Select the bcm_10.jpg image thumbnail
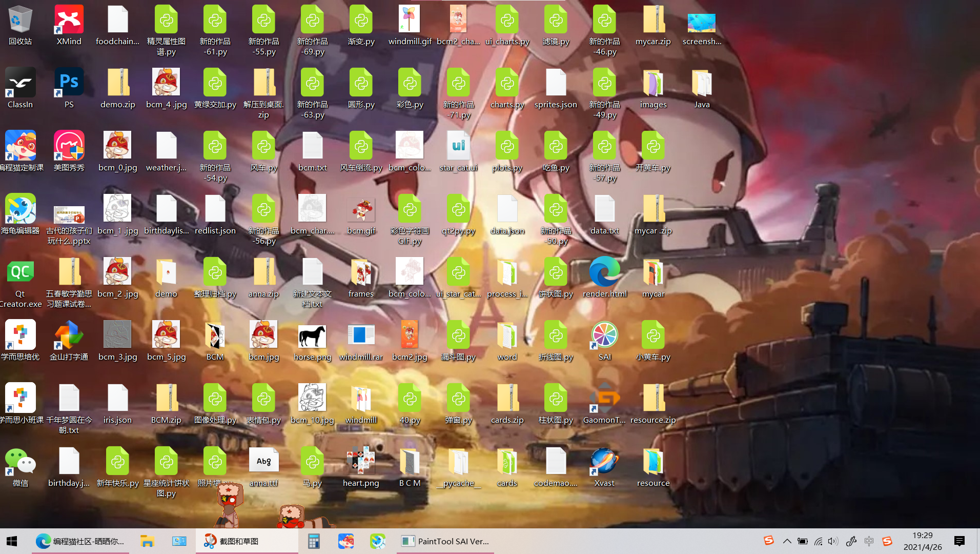Screen dimensions: 980x554 [313, 403]
